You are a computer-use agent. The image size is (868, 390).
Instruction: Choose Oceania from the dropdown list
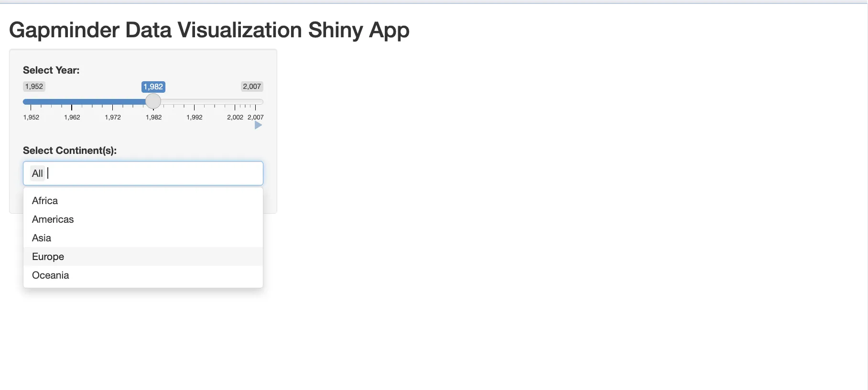click(50, 275)
